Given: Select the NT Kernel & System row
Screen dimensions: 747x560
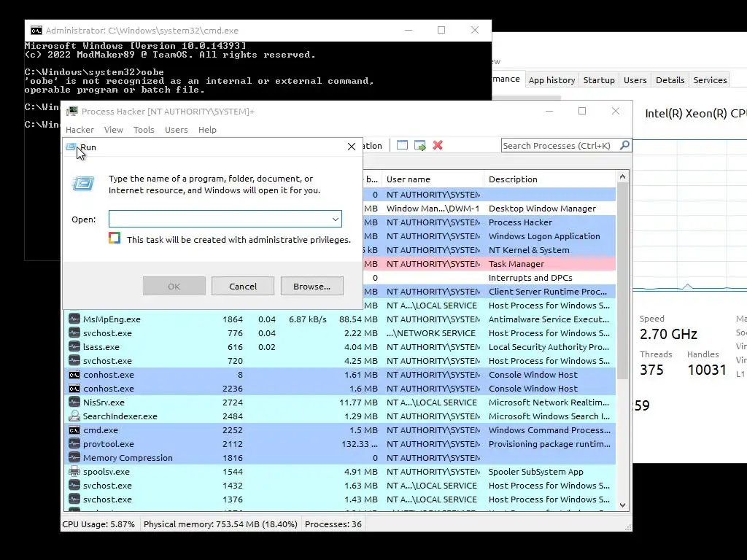Looking at the screenshot, I should pyautogui.click(x=489, y=250).
